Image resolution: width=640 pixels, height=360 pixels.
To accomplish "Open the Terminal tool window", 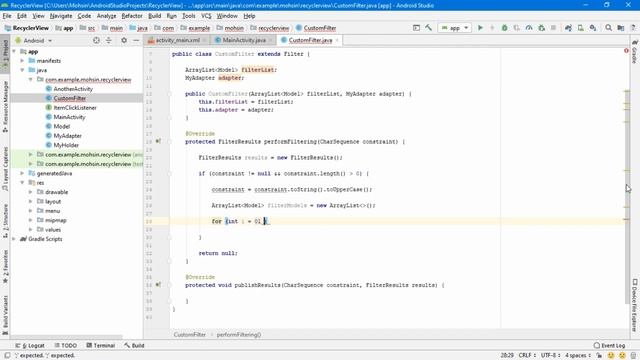I will (100, 345).
